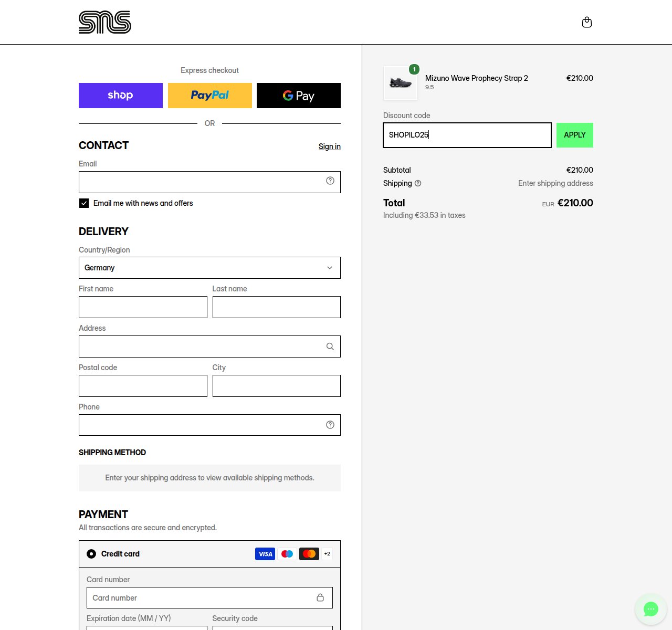This screenshot has height=630, width=672.
Task: Click the Apply discount button
Action: coord(575,135)
